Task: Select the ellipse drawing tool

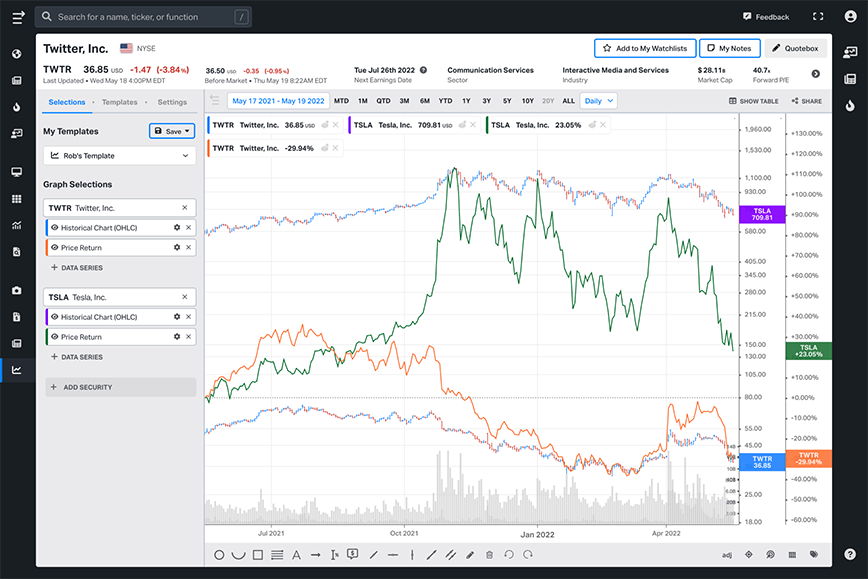Action: click(219, 554)
